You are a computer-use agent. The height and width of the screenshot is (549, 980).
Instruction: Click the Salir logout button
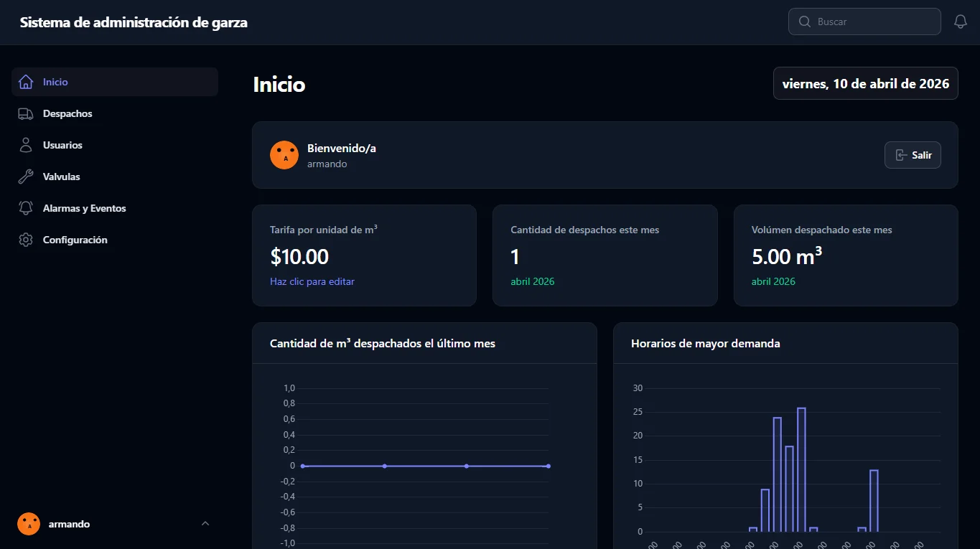tap(913, 155)
